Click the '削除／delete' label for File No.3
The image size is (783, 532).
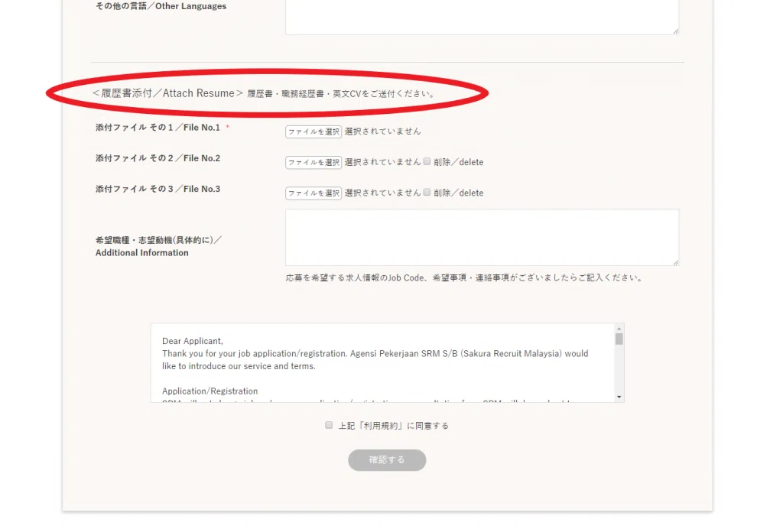click(x=459, y=193)
